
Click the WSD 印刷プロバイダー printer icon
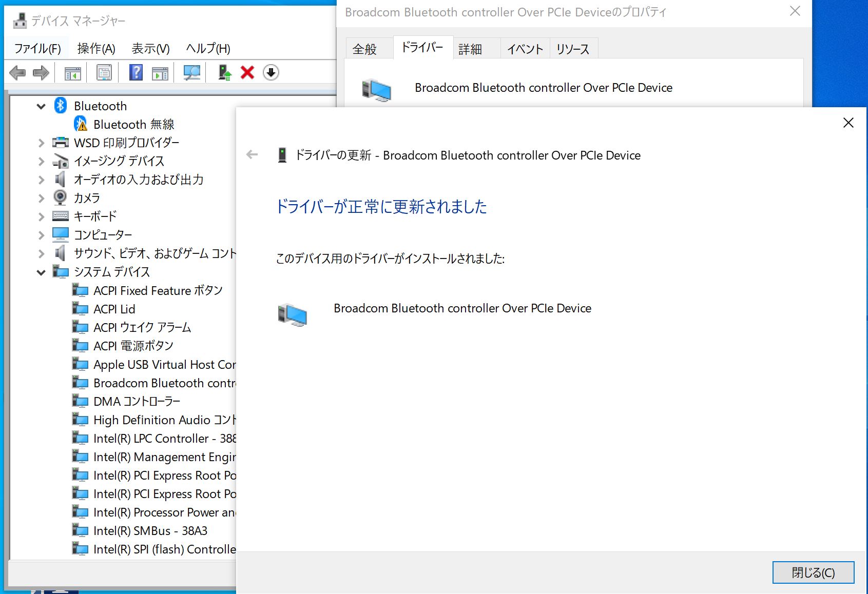(61, 143)
